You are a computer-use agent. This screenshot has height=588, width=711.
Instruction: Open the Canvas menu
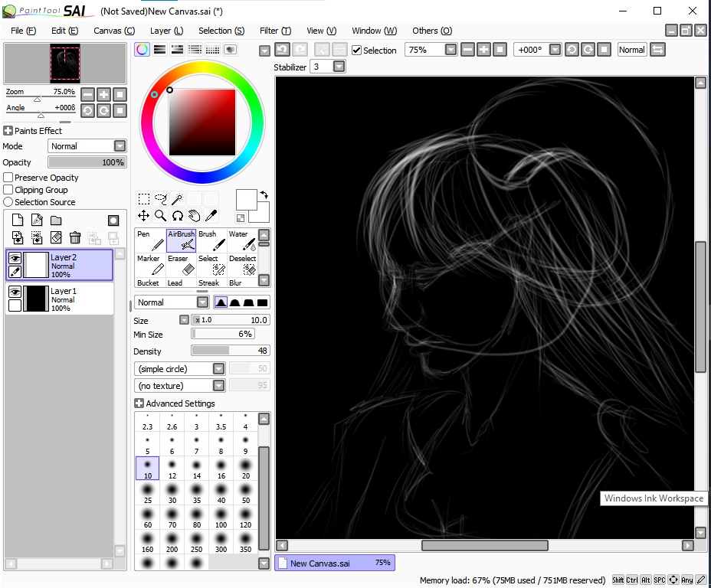click(x=114, y=31)
